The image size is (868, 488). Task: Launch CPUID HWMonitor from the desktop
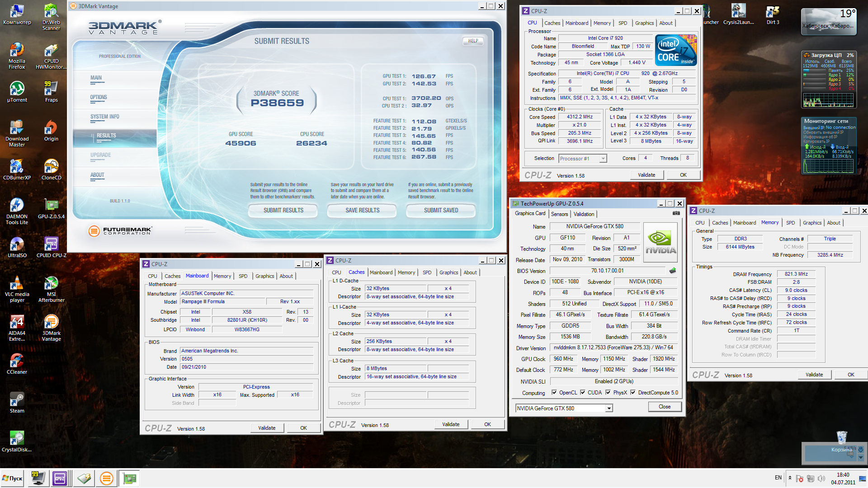(51, 56)
